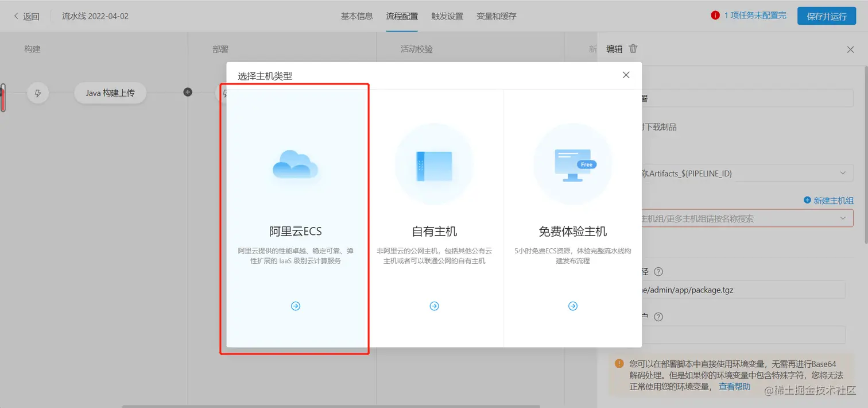Click the help icon beside the path label
868x408 pixels.
pos(658,272)
